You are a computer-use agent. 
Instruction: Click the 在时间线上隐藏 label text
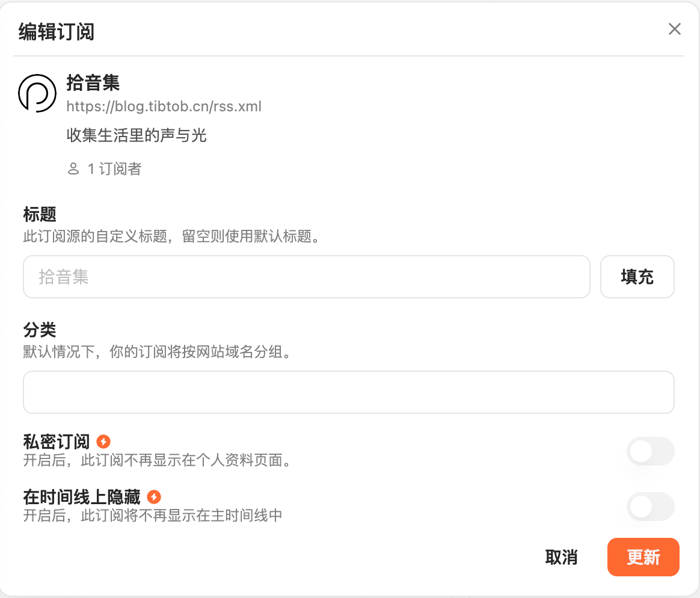point(82,497)
